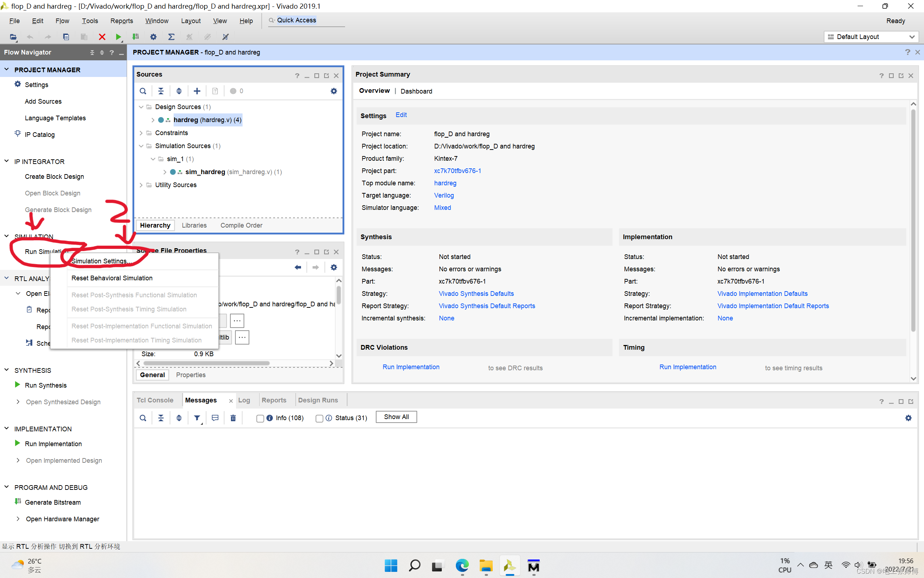The width and height of the screenshot is (924, 578).
Task: Click forward arrow in Source File Properties
Action: 315,267
